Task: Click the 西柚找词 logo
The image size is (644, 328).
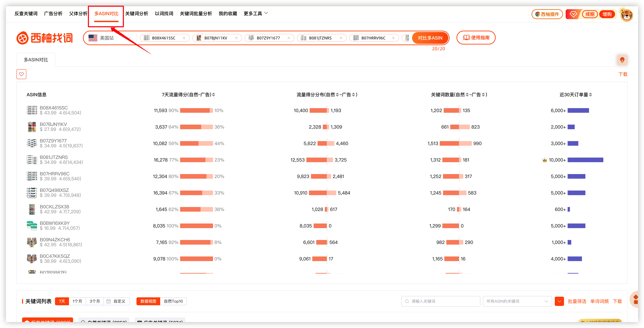Action: (45, 38)
